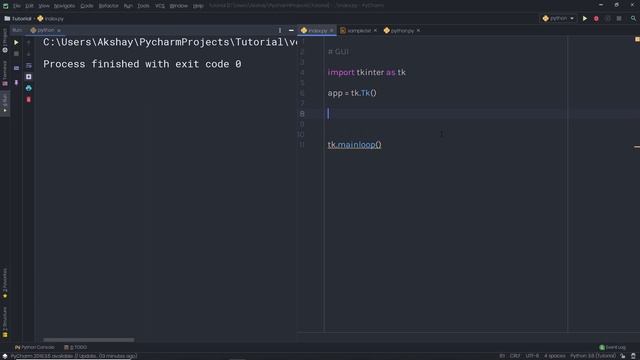Click the CRLF line separator indicator

click(515, 356)
